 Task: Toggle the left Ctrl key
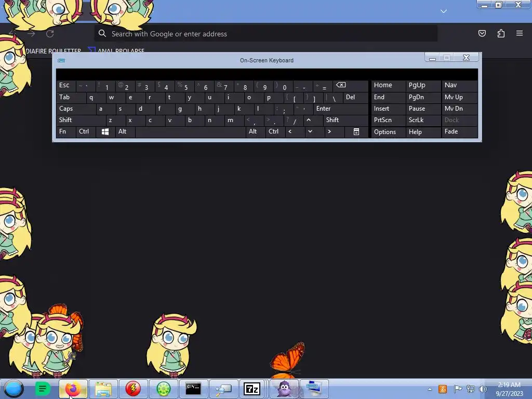coord(86,131)
